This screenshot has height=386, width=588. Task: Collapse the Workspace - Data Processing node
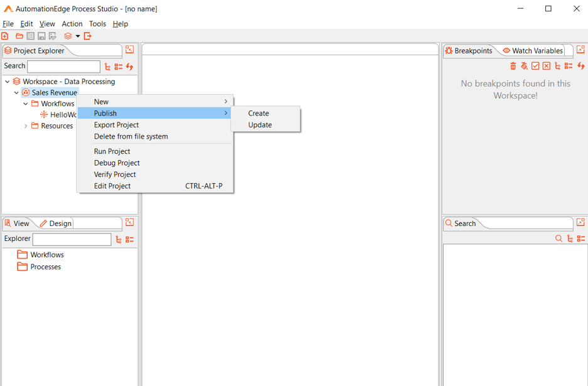7,82
